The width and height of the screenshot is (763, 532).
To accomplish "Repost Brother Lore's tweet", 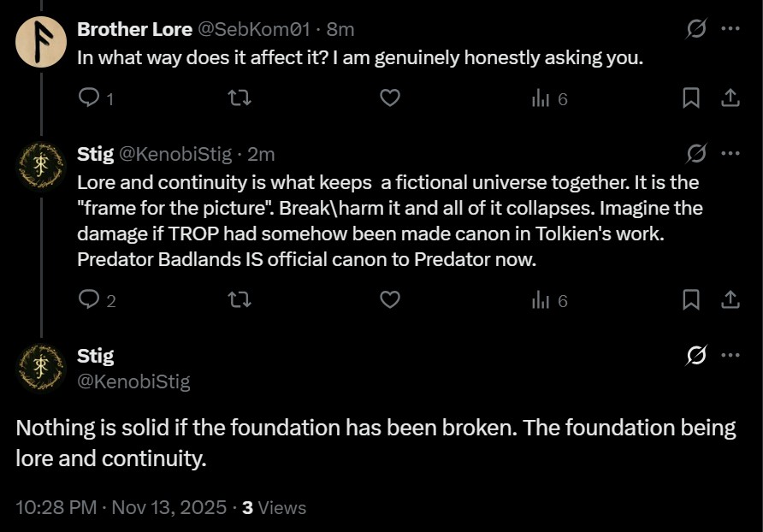I will click(240, 98).
